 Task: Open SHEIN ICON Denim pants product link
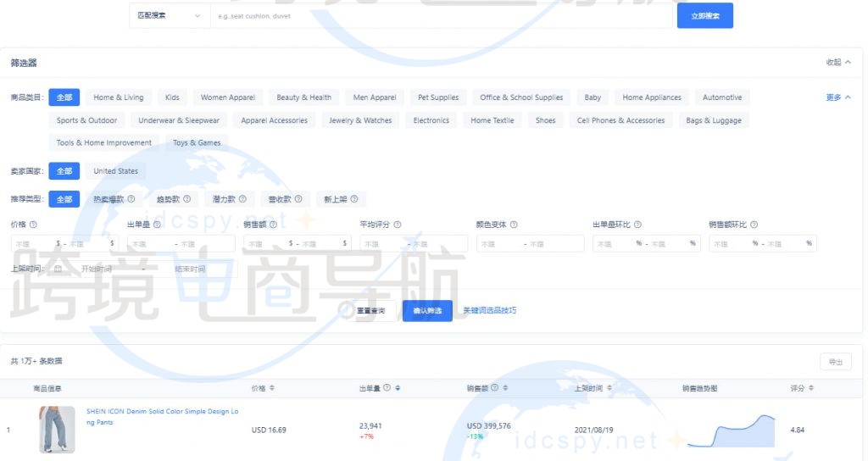(162, 417)
